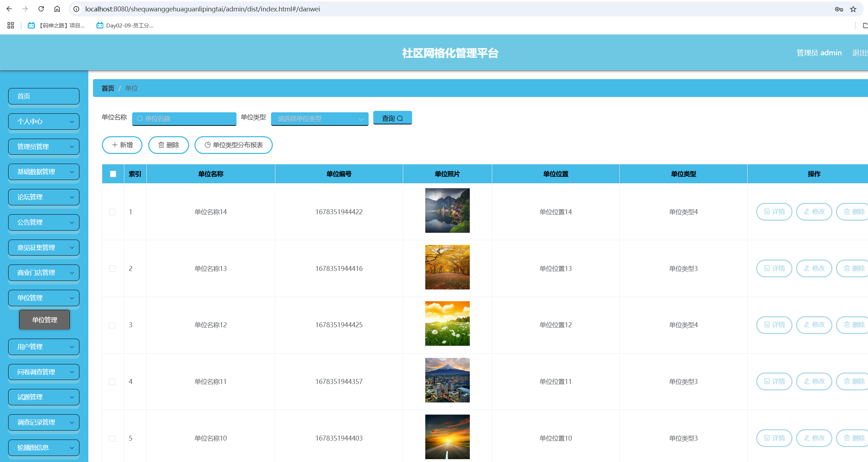
Task: Click the 单位类型 column header
Action: coord(683,174)
